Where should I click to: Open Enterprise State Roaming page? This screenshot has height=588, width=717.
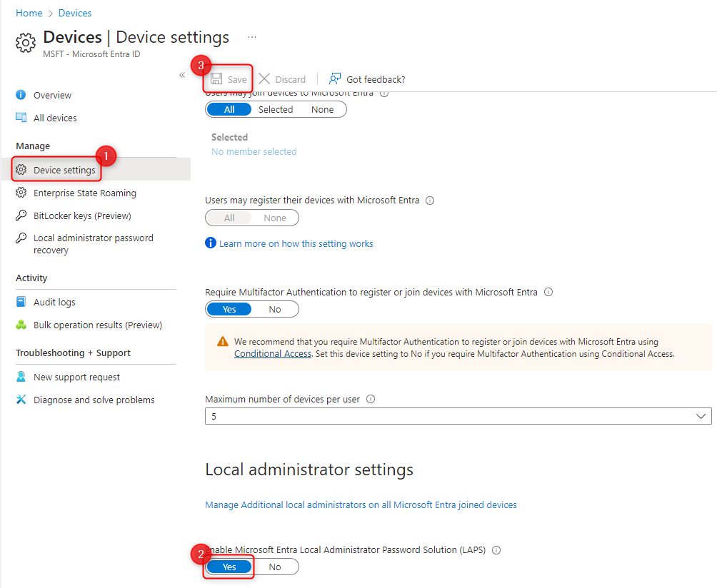pyautogui.click(x=84, y=193)
